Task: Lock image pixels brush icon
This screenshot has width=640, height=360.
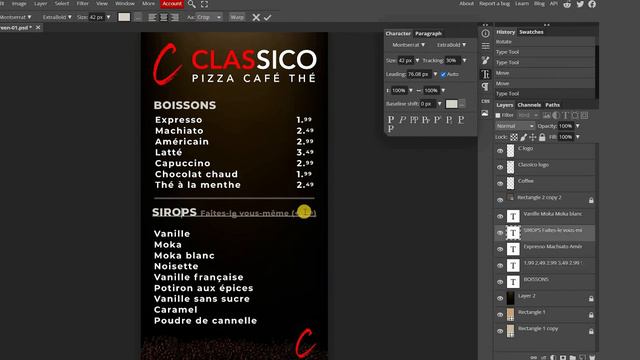Action: click(524, 137)
